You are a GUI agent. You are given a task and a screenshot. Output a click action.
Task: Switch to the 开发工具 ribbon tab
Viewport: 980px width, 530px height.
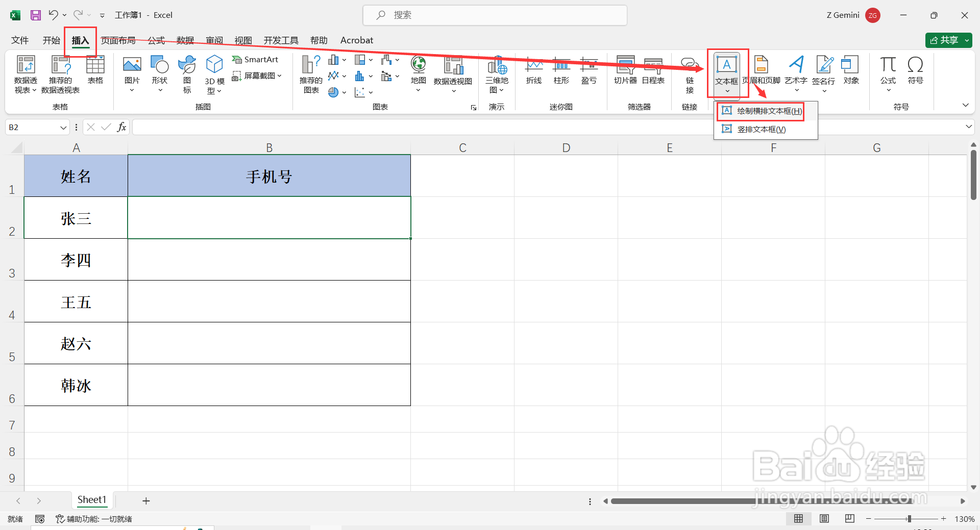pos(280,40)
